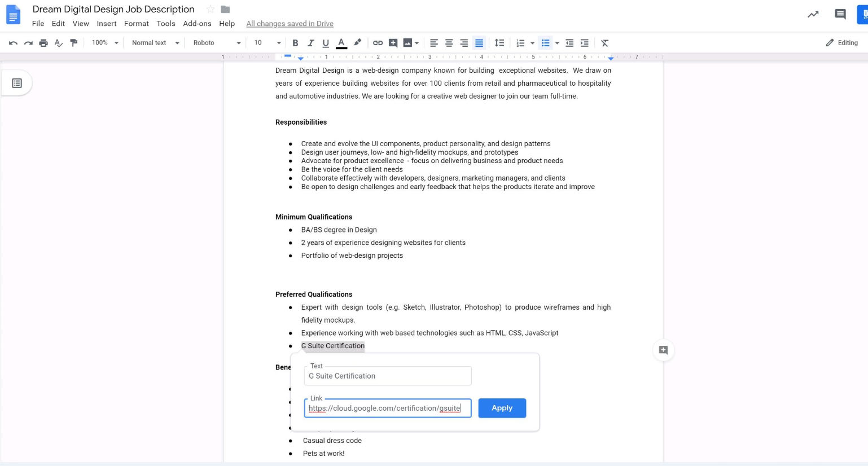868x466 pixels.
Task: Click the BA/BS degree in Design bullet
Action: (339, 230)
